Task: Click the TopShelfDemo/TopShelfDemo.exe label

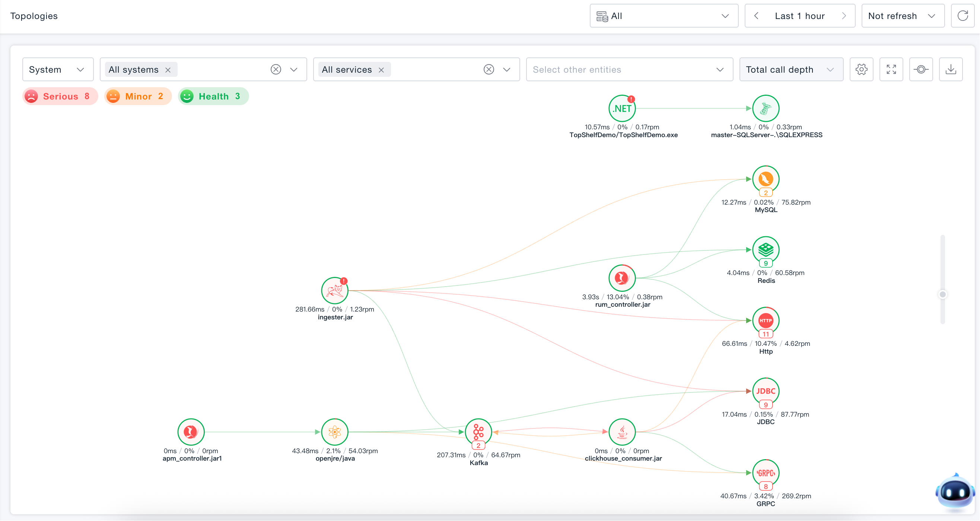Action: (623, 135)
